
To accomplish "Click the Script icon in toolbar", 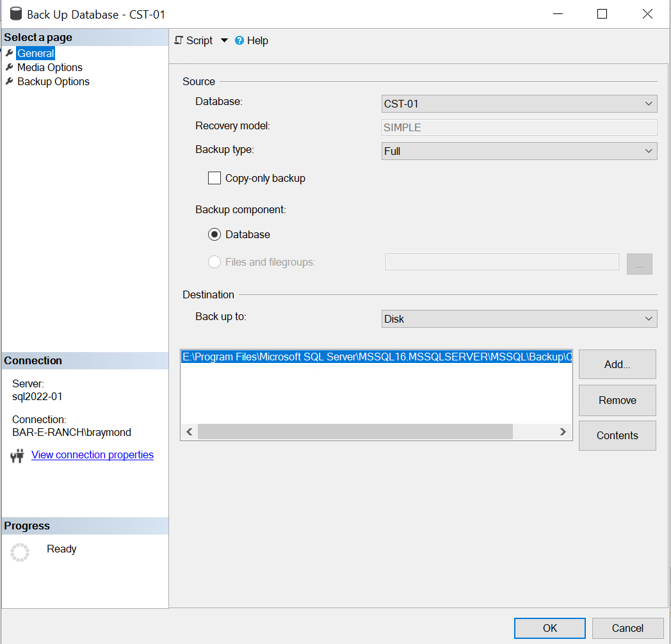I will click(179, 40).
